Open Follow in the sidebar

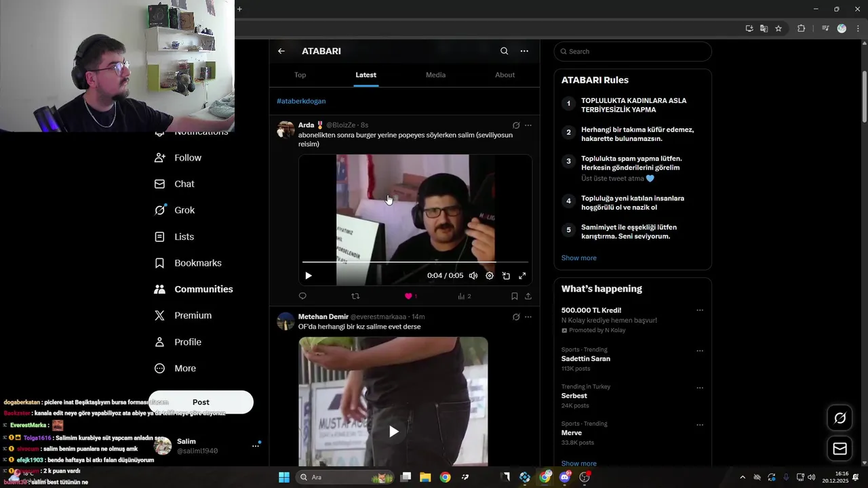click(x=178, y=157)
